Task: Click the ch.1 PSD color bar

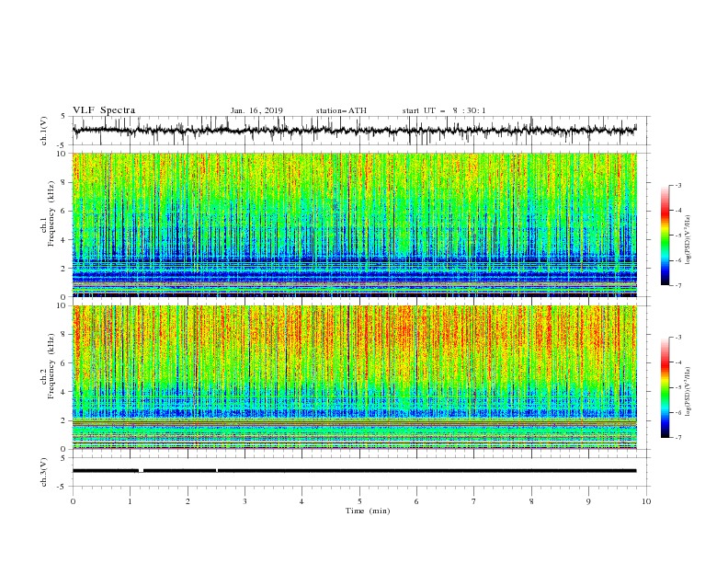Action: point(665,236)
